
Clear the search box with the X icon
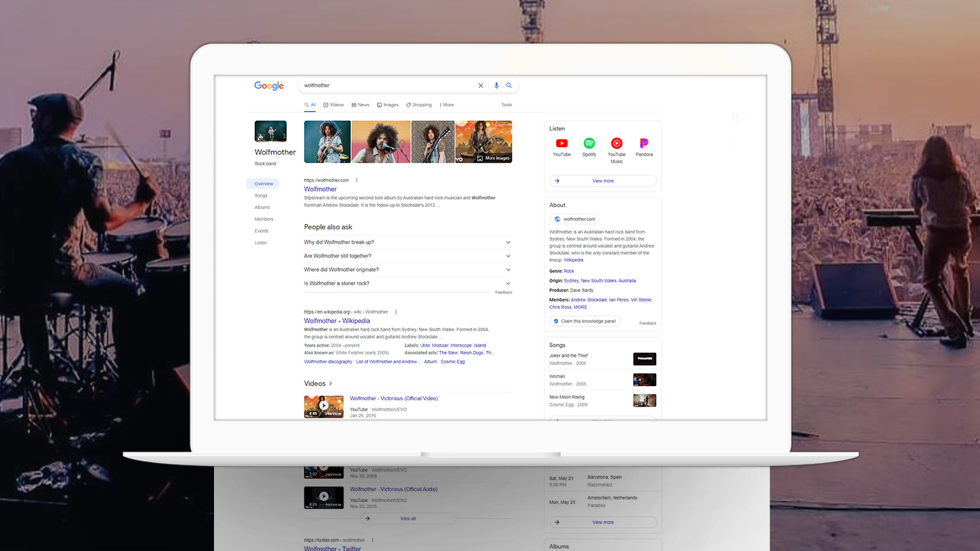pos(480,86)
